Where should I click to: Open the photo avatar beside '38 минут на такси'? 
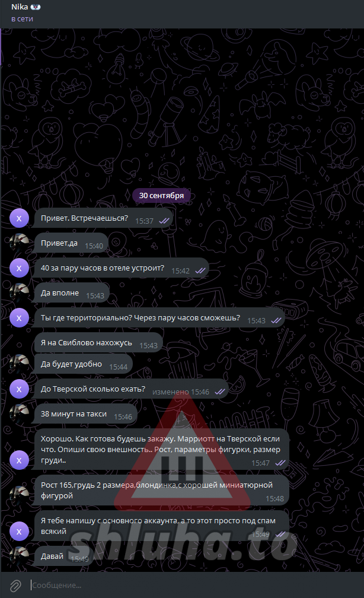[x=19, y=414]
